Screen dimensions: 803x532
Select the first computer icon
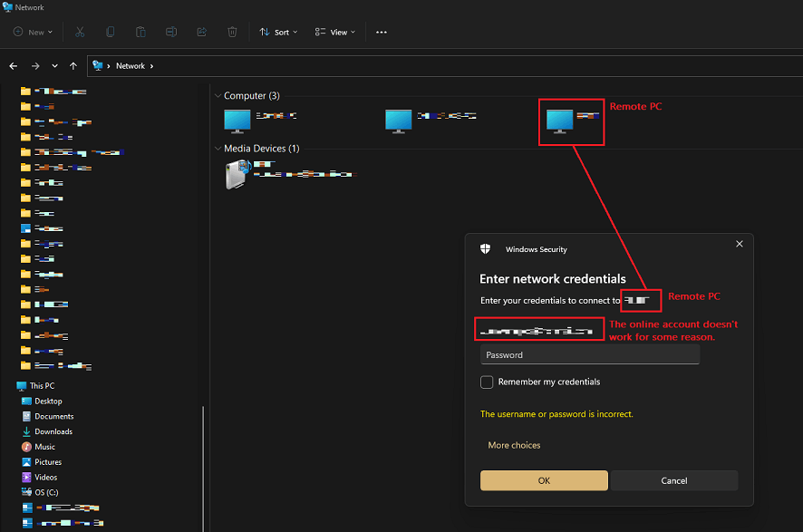tap(237, 121)
